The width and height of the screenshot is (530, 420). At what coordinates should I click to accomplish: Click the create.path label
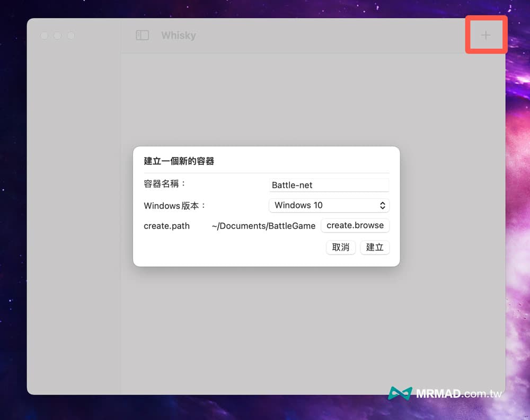coord(166,225)
